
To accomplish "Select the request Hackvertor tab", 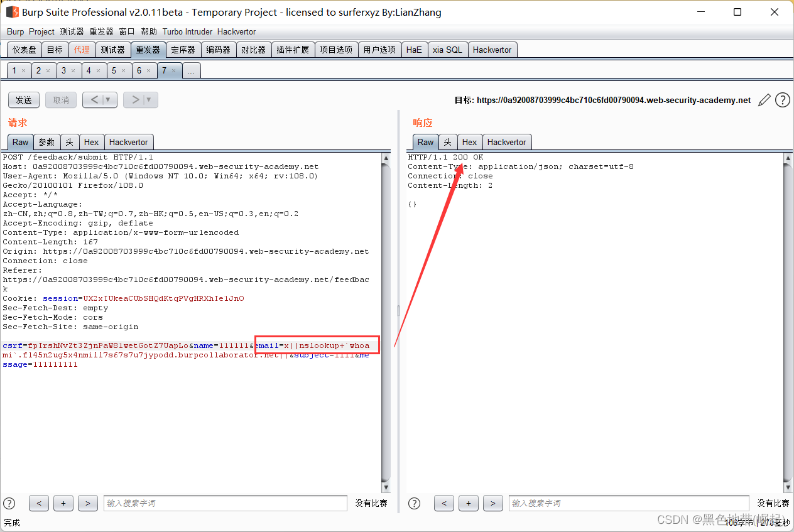I will point(128,142).
